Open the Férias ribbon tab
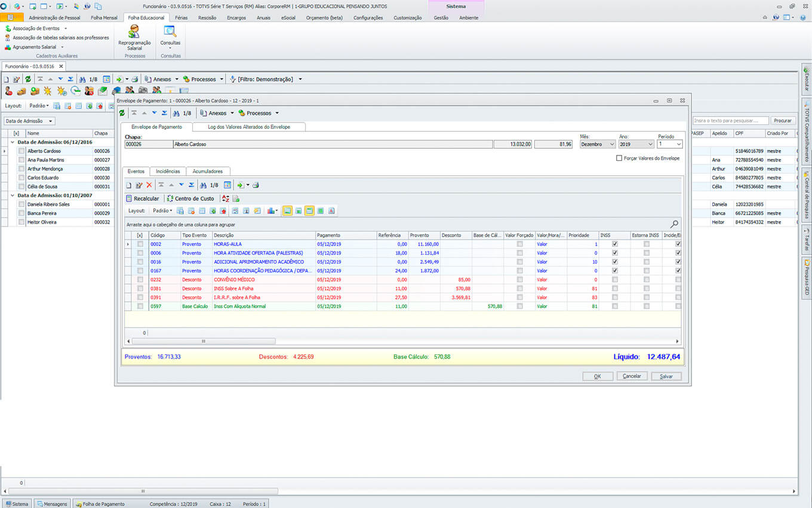This screenshot has height=508, width=812. click(181, 18)
